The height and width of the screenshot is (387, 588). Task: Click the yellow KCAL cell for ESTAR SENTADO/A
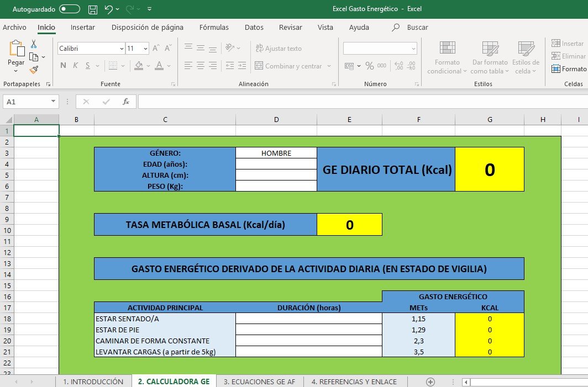490,319
